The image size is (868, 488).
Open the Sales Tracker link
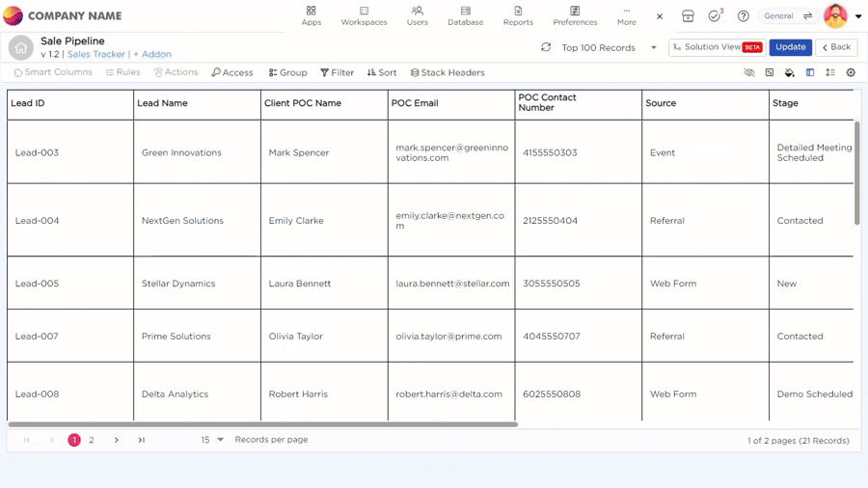click(x=96, y=55)
